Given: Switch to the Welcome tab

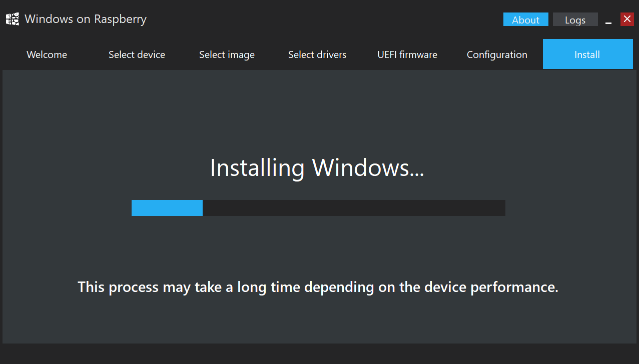Looking at the screenshot, I should point(47,54).
